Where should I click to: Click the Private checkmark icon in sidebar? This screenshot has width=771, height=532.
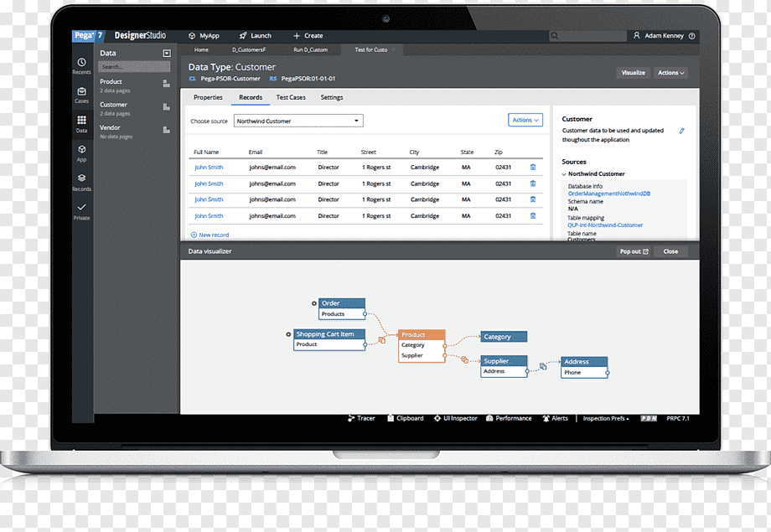(81, 207)
